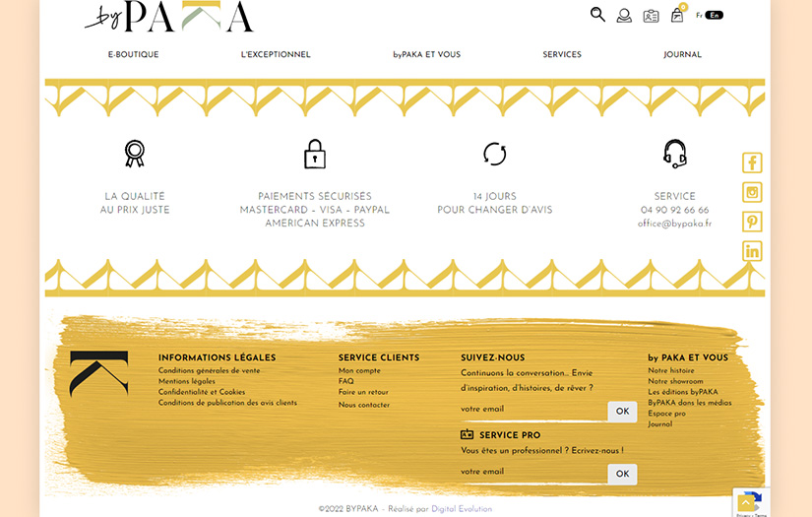Click the office@bypaka.fr email address

pyautogui.click(x=675, y=224)
